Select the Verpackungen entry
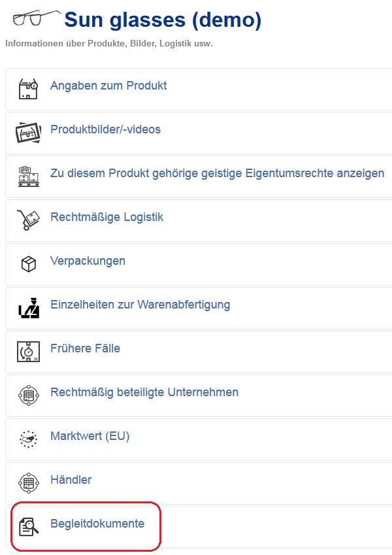This screenshot has height=555, width=392. [88, 261]
